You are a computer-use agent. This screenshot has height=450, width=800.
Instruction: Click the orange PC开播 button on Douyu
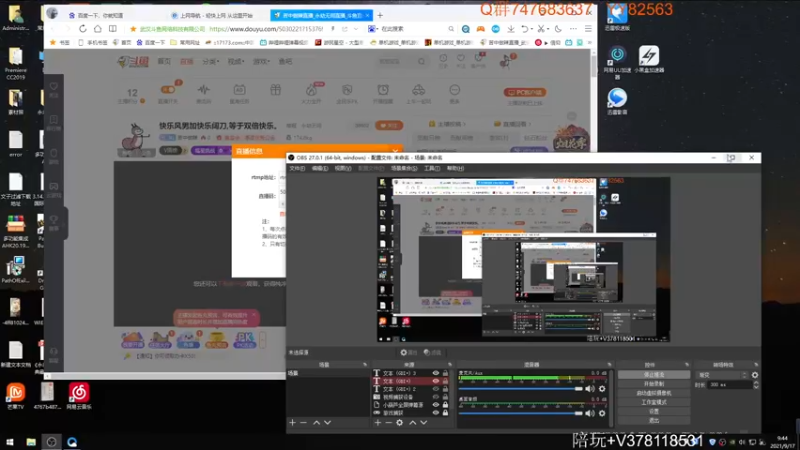click(x=525, y=92)
